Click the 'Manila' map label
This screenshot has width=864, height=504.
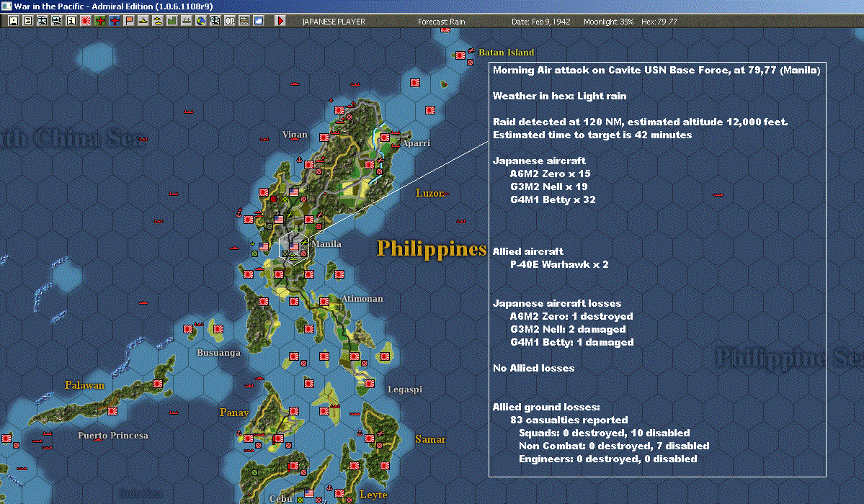(326, 244)
